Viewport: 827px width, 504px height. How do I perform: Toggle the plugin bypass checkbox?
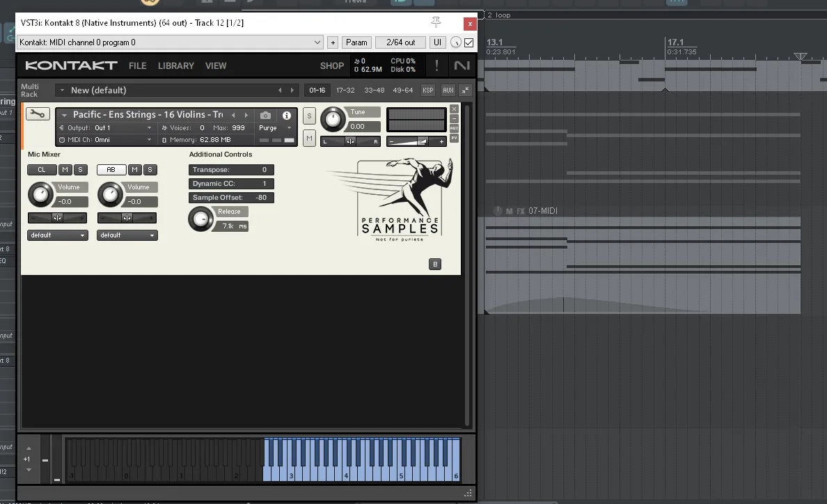click(469, 42)
